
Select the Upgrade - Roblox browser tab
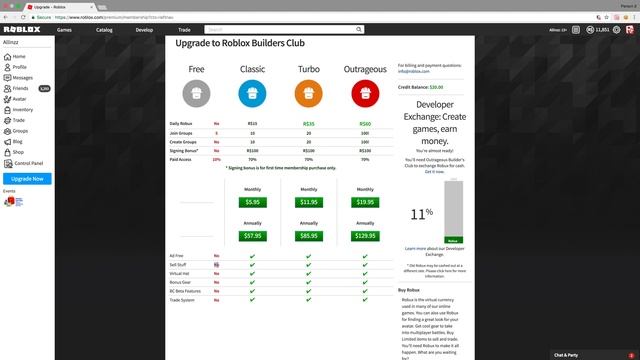pyautogui.click(x=60, y=7)
